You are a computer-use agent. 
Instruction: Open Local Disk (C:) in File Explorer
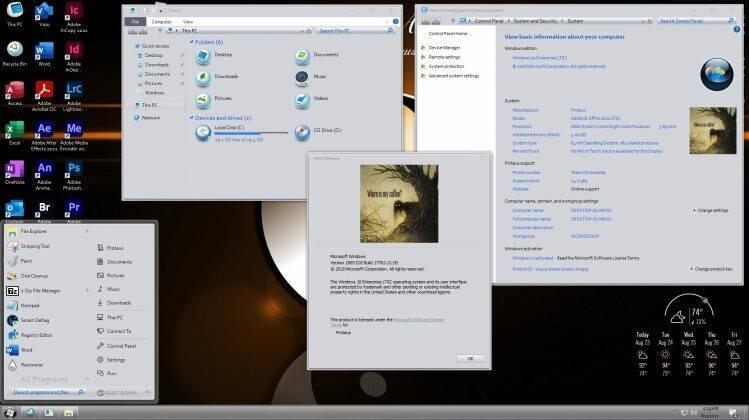click(241, 133)
